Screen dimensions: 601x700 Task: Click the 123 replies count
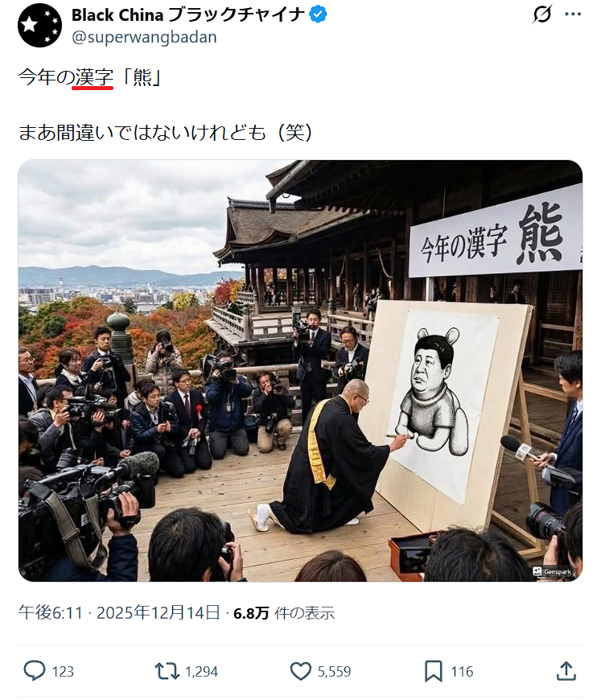pyautogui.click(x=63, y=671)
